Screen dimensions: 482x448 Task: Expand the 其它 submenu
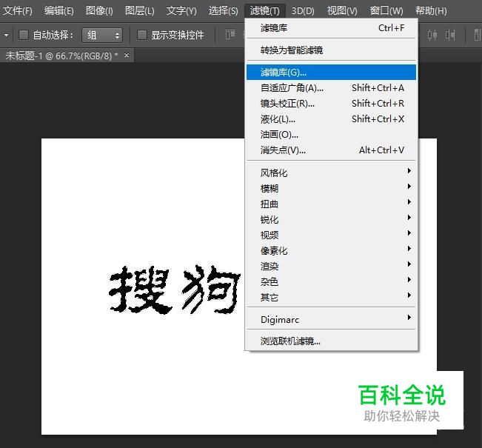332,297
